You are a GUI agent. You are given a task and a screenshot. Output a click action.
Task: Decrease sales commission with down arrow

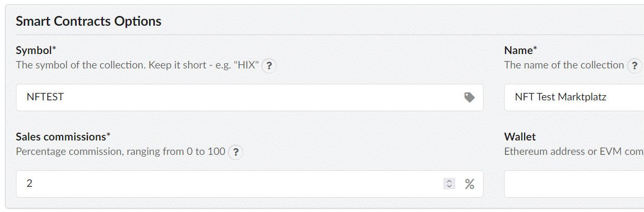tap(449, 186)
